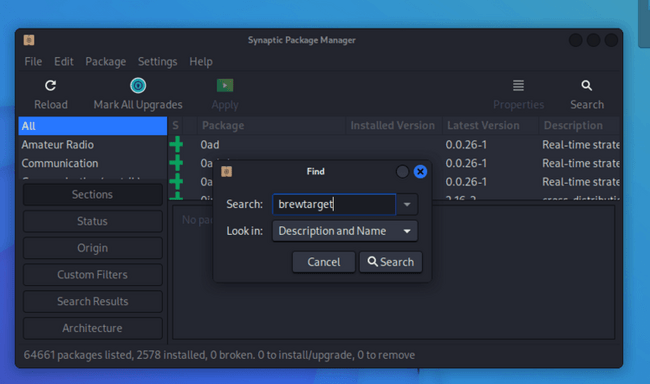Click the Architecture filter button
This screenshot has height=384, width=650.
point(92,328)
